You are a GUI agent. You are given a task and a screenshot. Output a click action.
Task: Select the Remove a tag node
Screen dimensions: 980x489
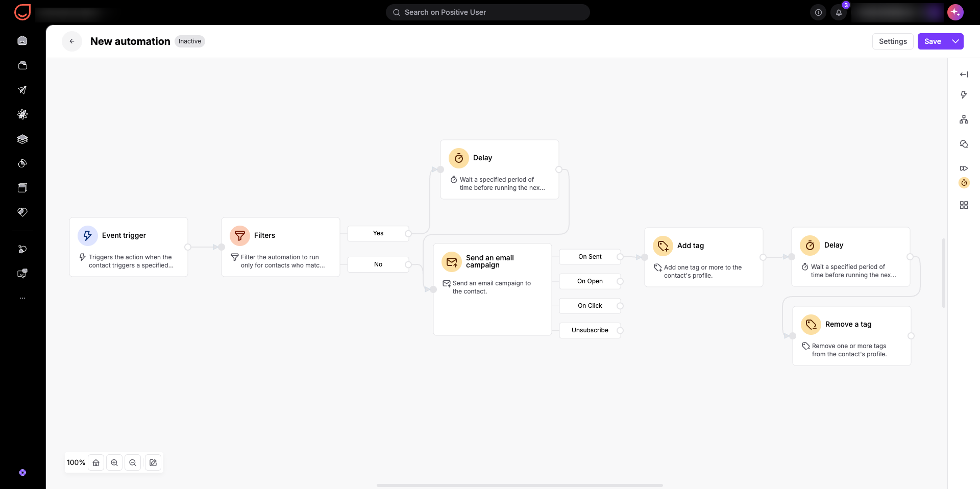852,336
